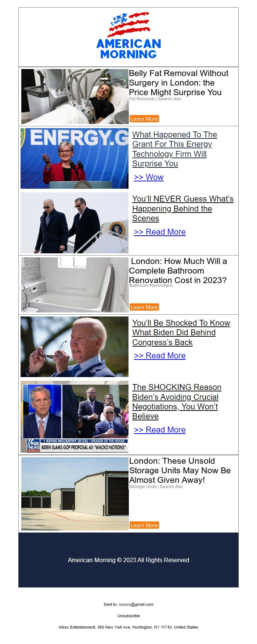
Task: Click the American Morning logo
Action: pos(128,36)
